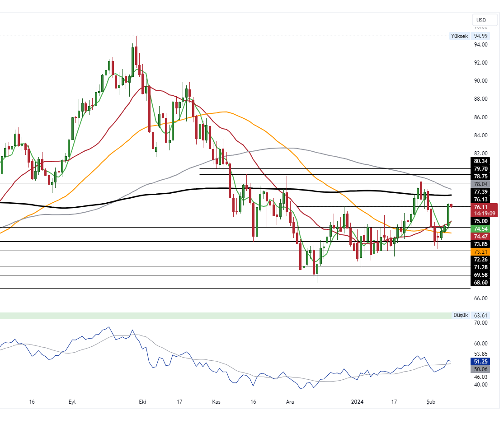Select the 75.00 horizontal level price tag
Screen dimensions: 504x424
point(480,221)
